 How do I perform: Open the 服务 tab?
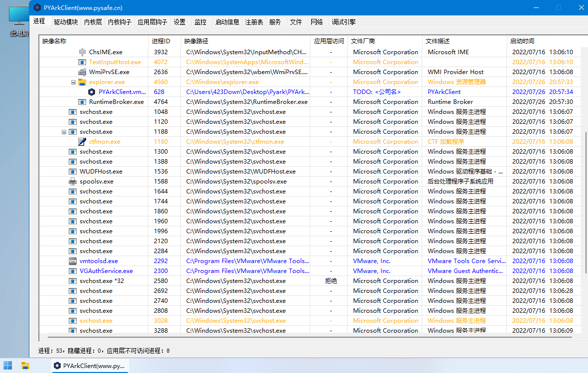tap(275, 22)
